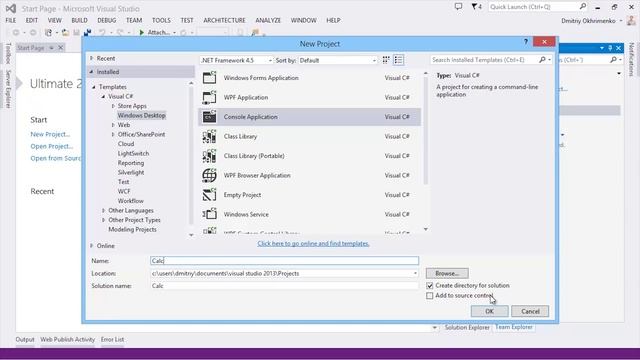The width and height of the screenshot is (640, 360).
Task: Select the Empty Project template icon
Action: [x=209, y=195]
